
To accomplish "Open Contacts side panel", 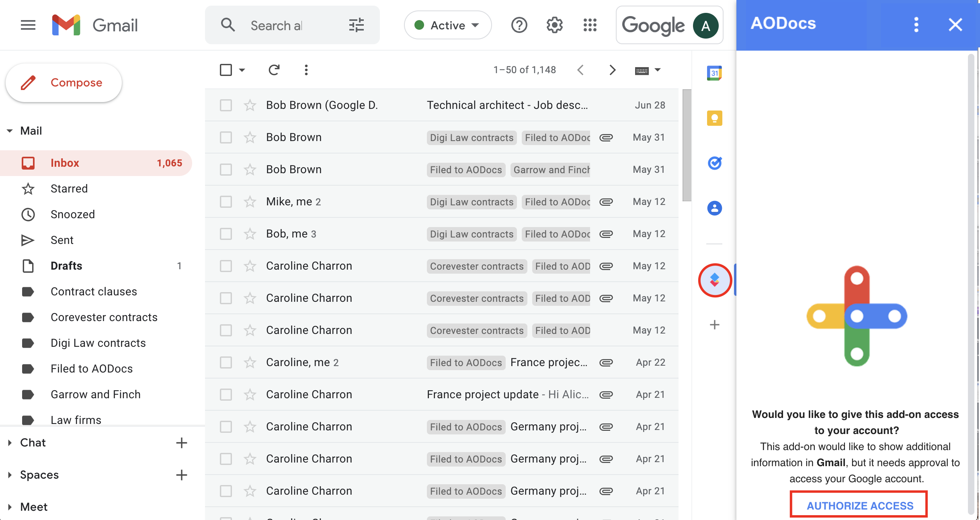I will 714,208.
